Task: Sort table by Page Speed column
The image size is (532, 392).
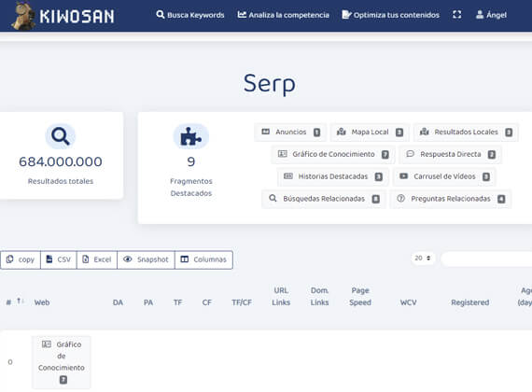Action: tap(360, 296)
